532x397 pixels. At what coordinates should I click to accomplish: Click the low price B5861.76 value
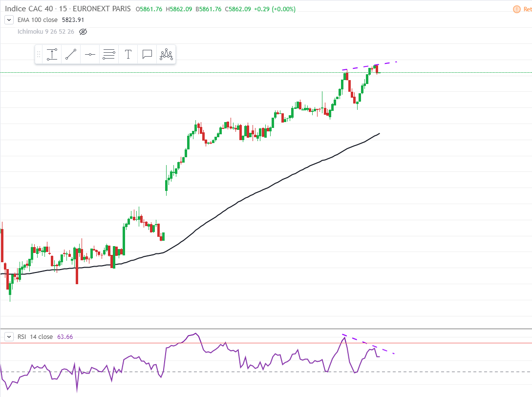click(208, 9)
